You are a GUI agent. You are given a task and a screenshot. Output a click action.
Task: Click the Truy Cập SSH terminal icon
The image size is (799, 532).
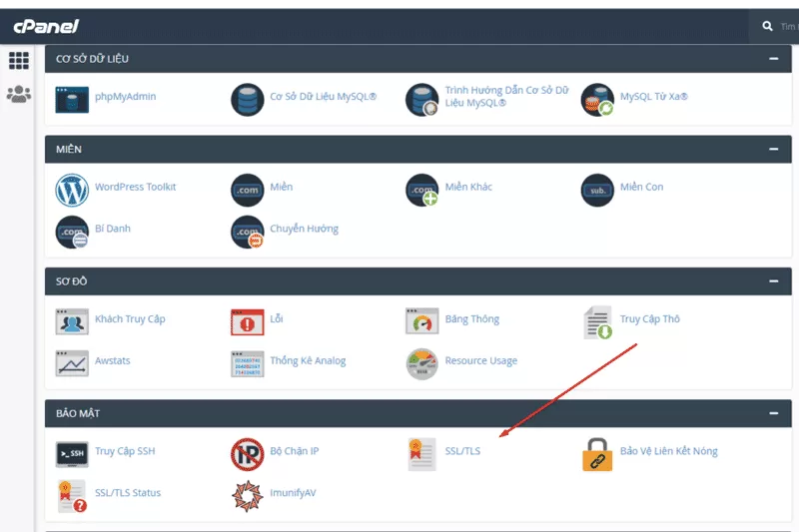(72, 454)
